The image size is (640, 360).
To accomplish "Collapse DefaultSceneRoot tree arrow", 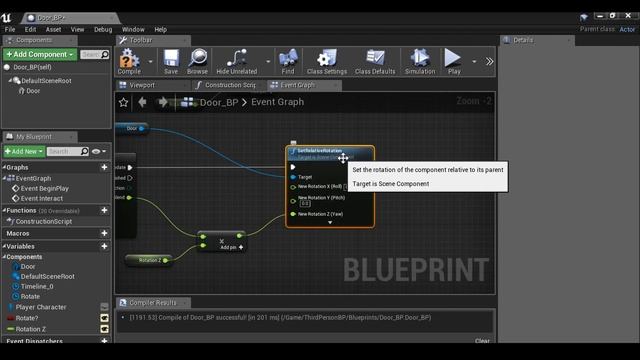I will click(10, 80).
